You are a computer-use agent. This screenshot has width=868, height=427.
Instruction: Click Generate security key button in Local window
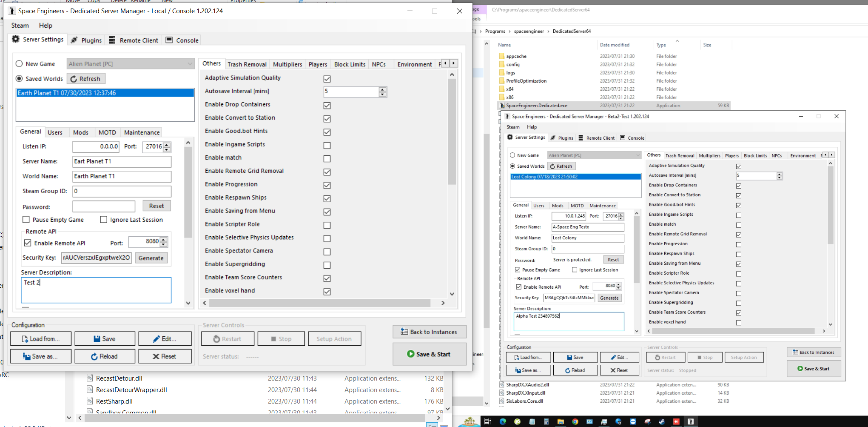click(x=151, y=258)
